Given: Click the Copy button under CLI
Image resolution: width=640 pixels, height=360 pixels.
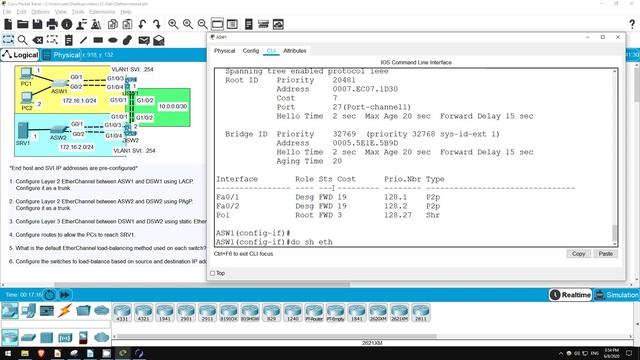Looking at the screenshot, I should tap(578, 253).
